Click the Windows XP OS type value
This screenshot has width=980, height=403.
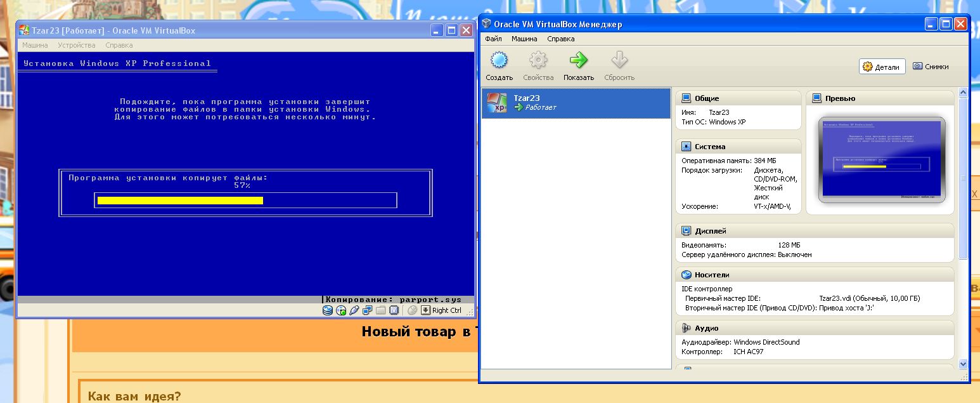pos(728,122)
